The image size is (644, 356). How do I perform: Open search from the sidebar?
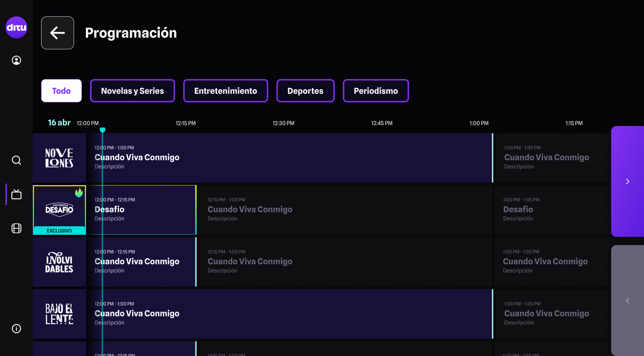[16, 160]
